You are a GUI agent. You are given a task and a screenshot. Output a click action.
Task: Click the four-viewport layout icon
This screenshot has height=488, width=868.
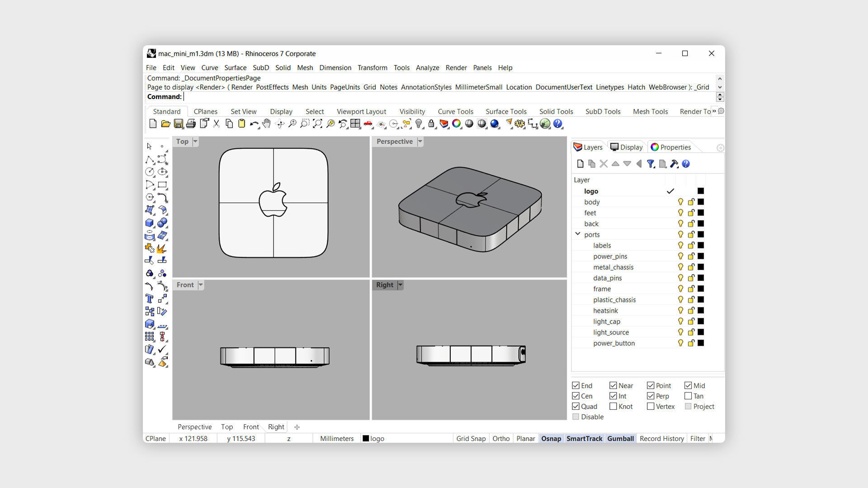(355, 124)
